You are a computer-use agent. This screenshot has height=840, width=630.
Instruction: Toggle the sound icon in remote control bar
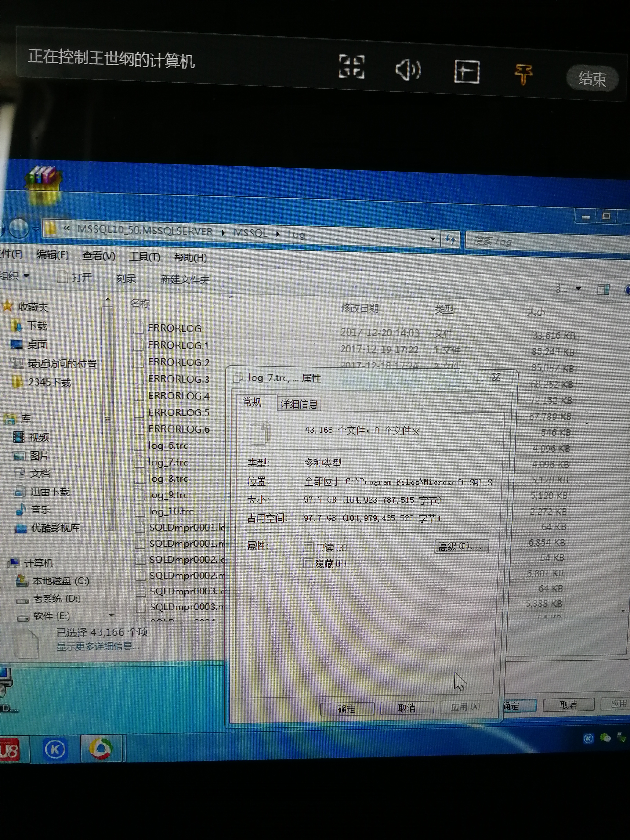(408, 69)
